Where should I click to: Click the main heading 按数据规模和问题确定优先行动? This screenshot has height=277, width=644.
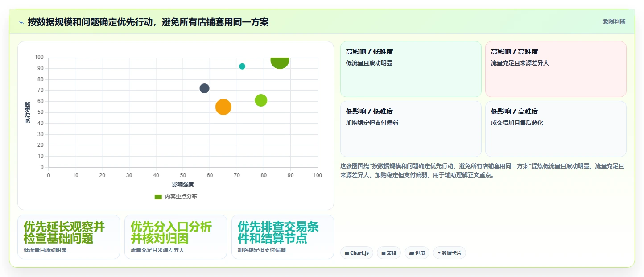(x=148, y=22)
